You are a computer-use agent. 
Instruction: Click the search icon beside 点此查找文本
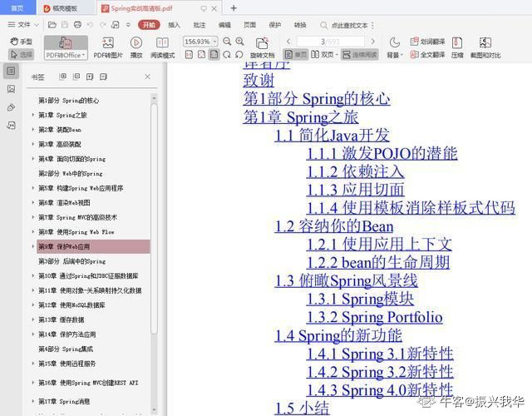point(323,25)
